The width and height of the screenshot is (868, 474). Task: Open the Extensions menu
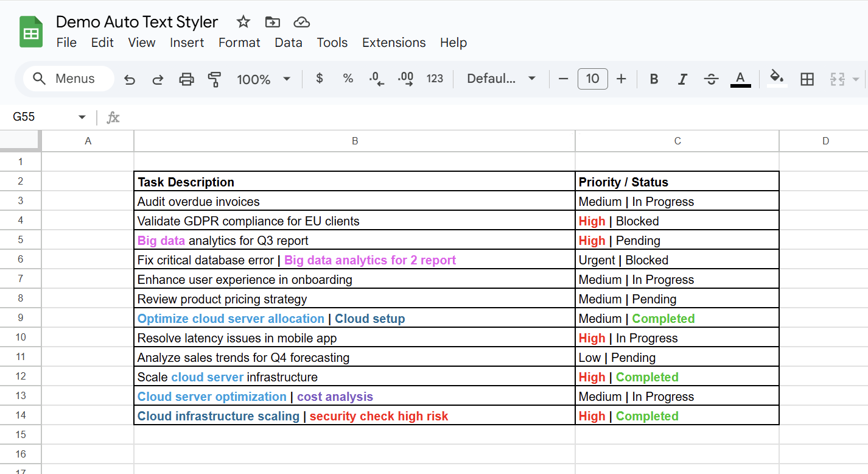coord(393,43)
